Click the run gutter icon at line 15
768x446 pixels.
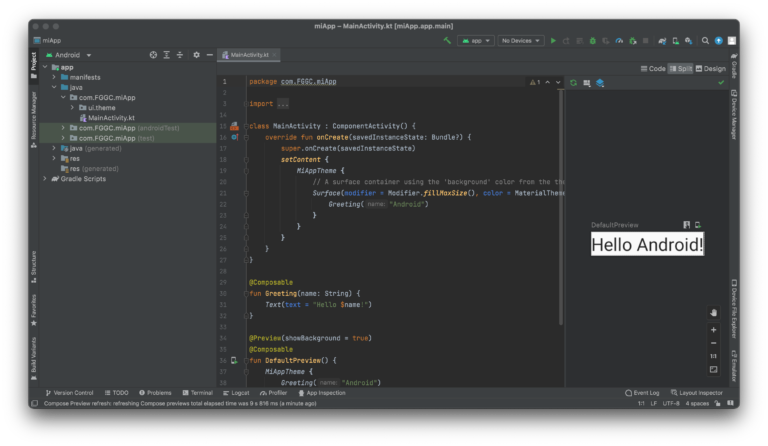point(234,126)
